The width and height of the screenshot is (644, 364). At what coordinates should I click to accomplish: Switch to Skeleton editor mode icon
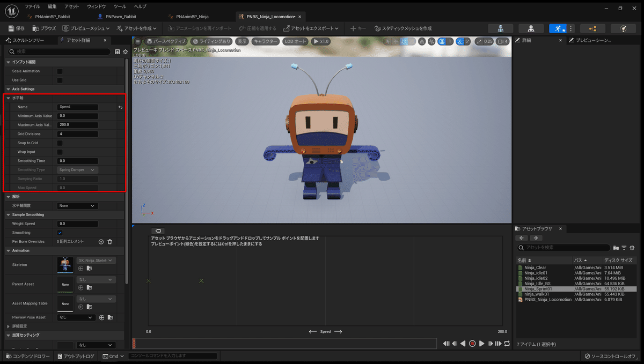500,28
